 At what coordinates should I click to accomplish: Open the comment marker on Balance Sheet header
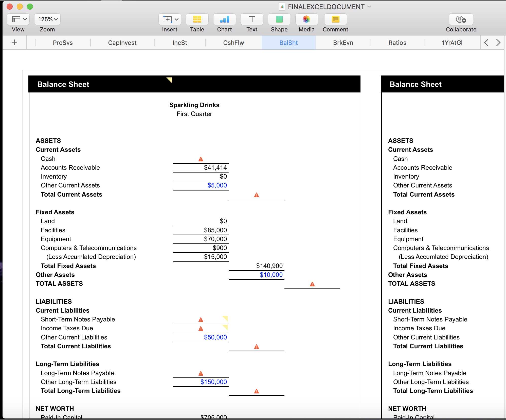tap(170, 80)
